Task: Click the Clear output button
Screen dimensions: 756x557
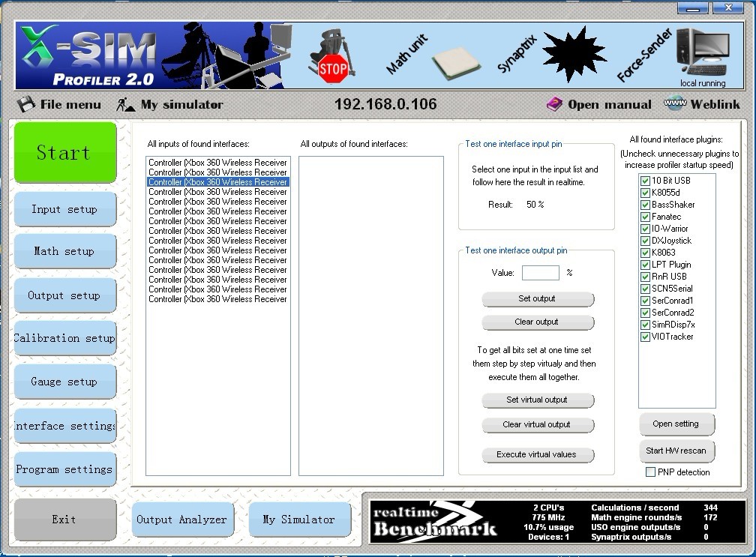Action: point(538,322)
